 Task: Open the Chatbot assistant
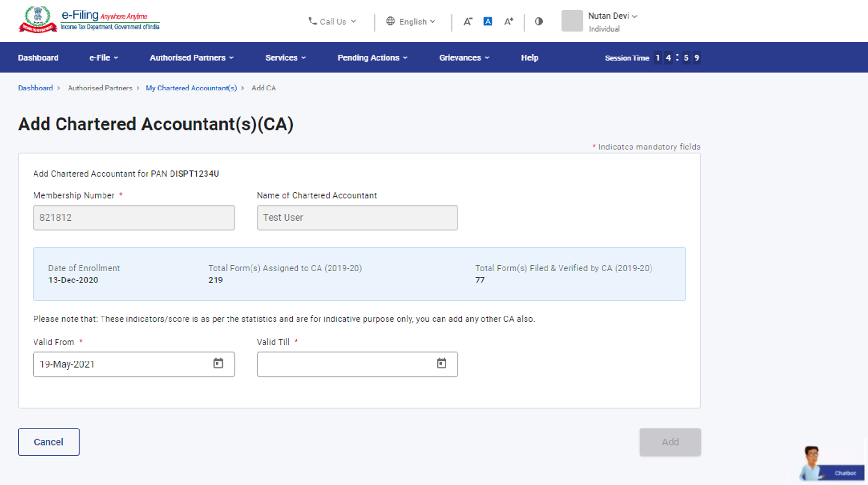coord(833,464)
